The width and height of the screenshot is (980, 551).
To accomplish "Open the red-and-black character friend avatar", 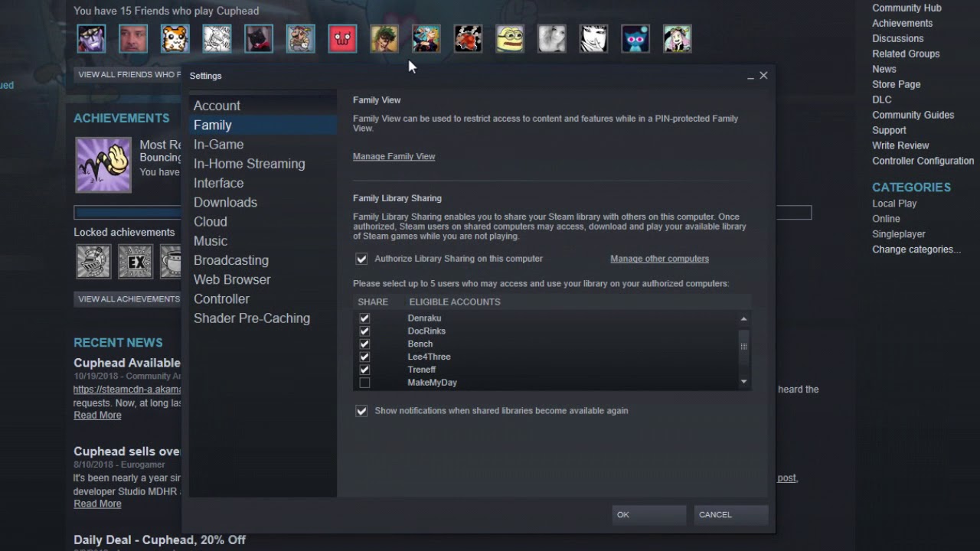I will [468, 39].
